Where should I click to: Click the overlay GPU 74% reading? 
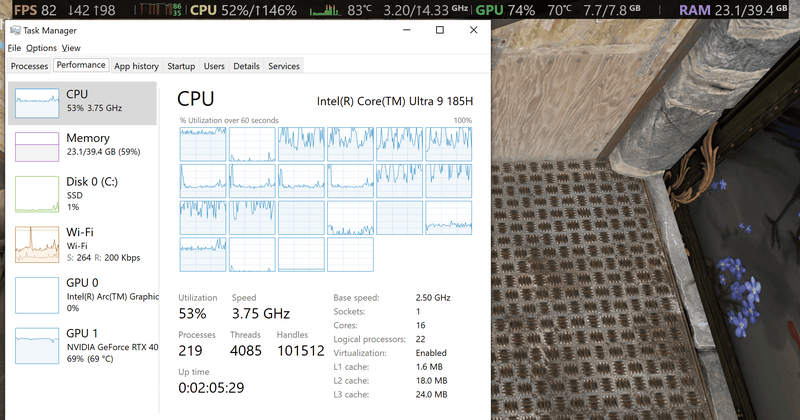(x=506, y=10)
